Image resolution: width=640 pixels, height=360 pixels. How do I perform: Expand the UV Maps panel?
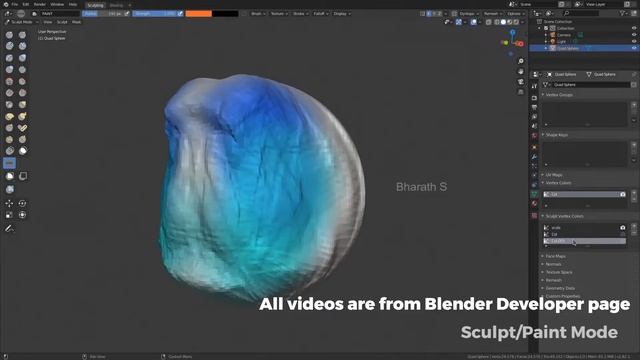point(553,175)
